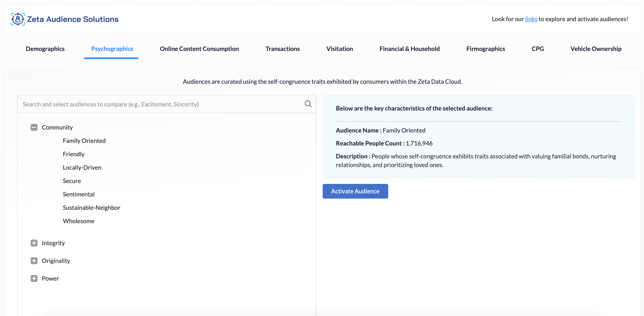Open the Demographics tab

45,49
